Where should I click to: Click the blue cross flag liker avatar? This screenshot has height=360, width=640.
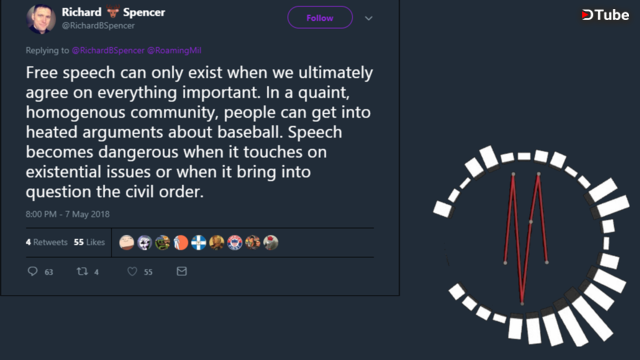(199, 242)
